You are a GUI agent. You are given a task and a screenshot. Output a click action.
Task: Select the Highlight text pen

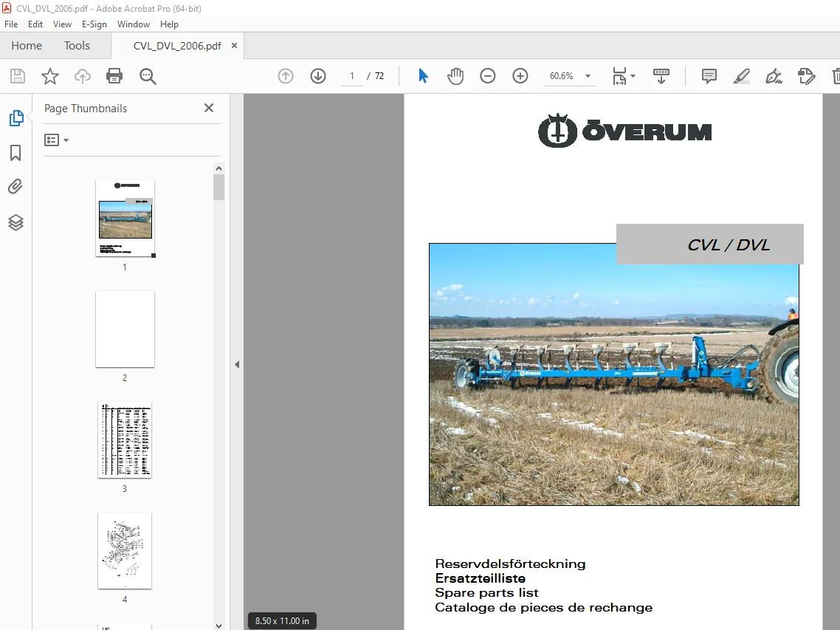(x=741, y=76)
